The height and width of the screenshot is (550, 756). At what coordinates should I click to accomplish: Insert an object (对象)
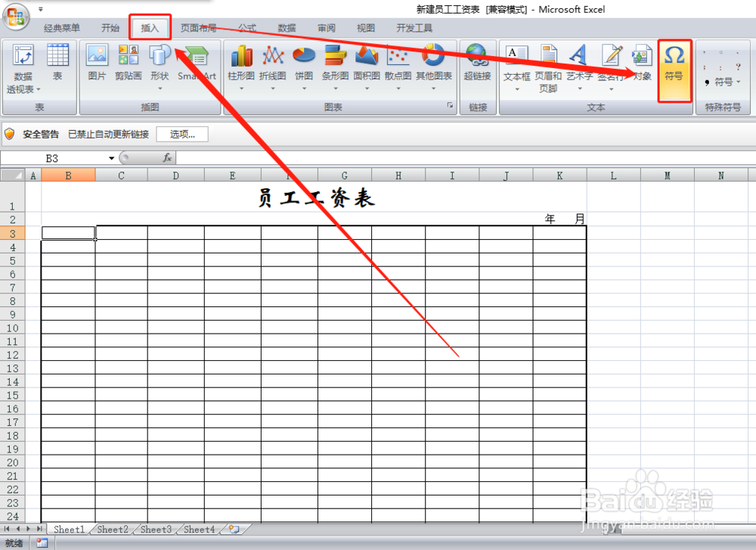tap(642, 62)
